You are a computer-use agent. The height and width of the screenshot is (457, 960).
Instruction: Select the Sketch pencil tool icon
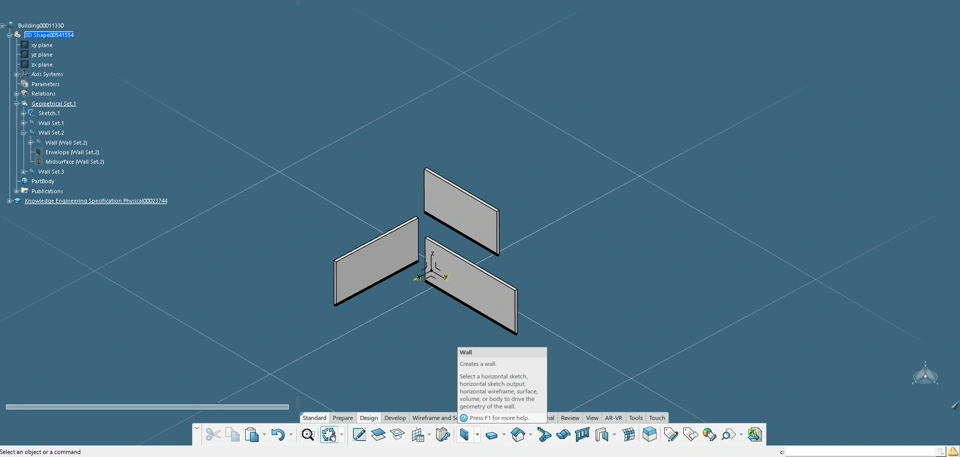pyautogui.click(x=359, y=434)
